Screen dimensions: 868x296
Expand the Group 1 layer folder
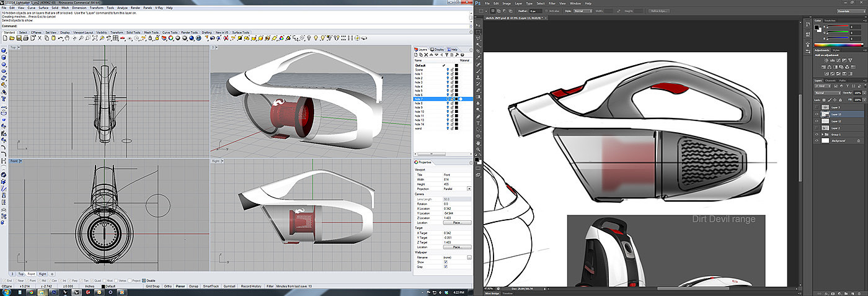[822, 134]
